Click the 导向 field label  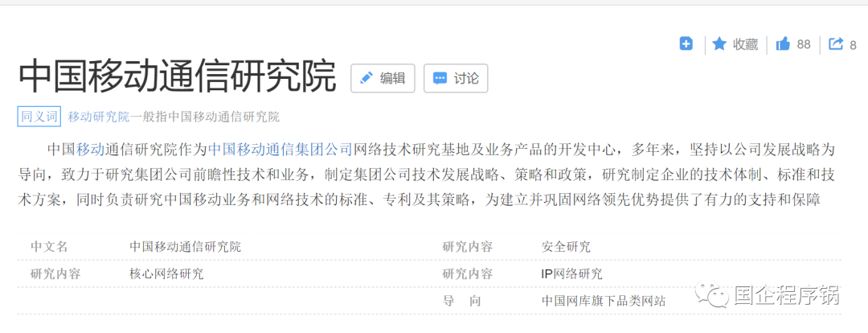tap(461, 301)
